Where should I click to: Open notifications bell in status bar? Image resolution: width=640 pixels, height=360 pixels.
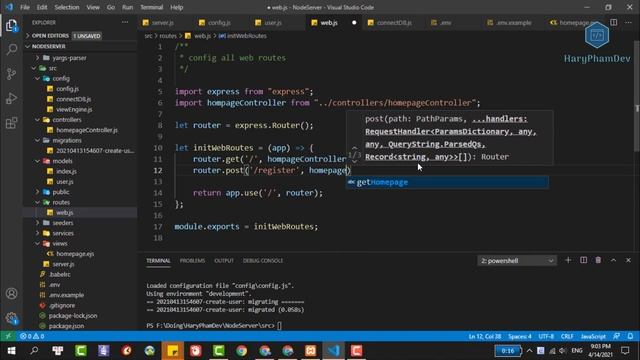(x=630, y=336)
